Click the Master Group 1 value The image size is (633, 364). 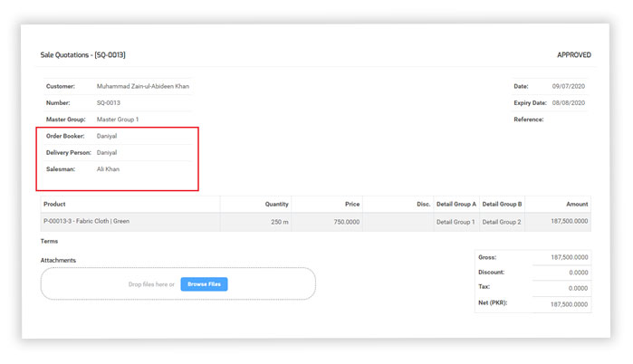click(118, 120)
